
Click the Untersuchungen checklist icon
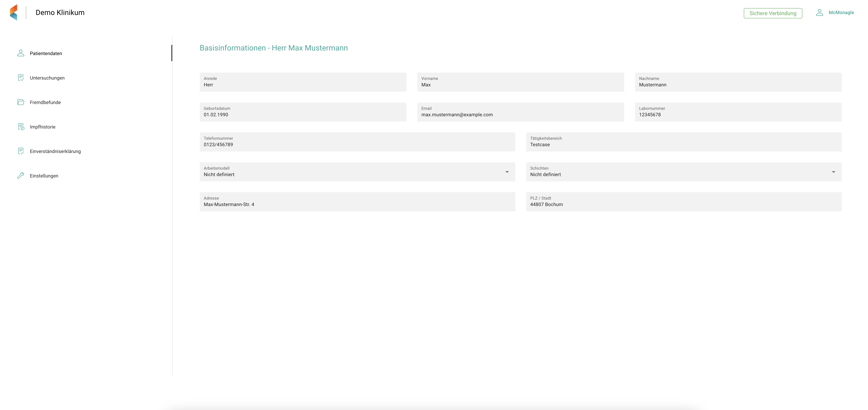(x=21, y=78)
